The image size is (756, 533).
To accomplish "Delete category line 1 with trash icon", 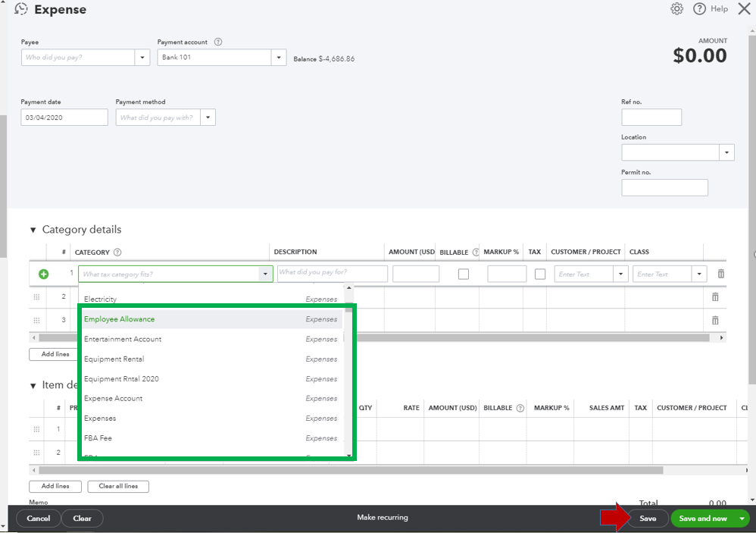I will pyautogui.click(x=721, y=274).
